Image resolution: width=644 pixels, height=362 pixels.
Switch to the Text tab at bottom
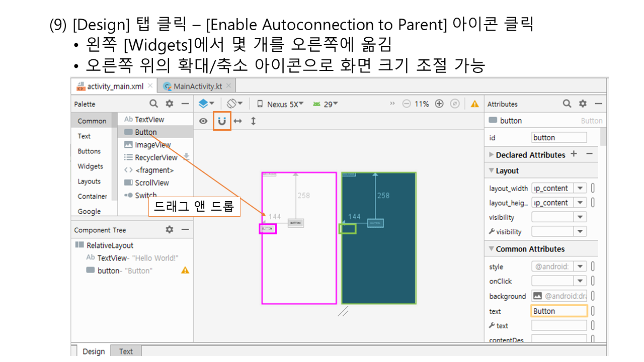tap(126, 351)
